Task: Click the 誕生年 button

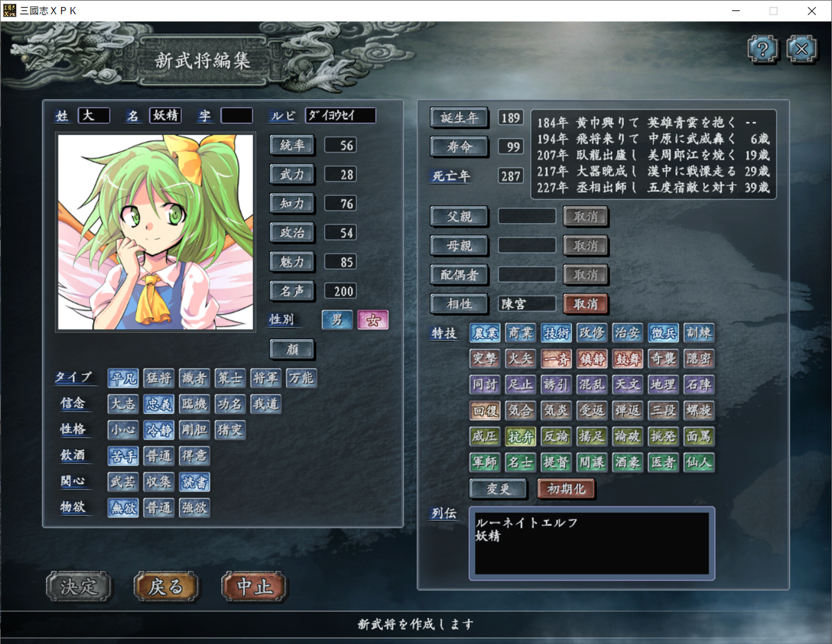Action: coord(459,117)
